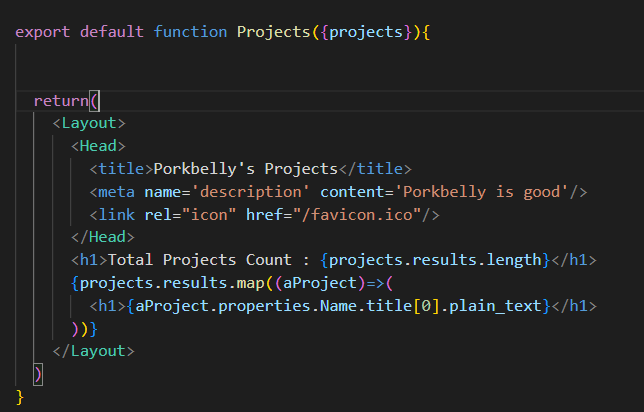Click the 'export' keyword on first line
The height and width of the screenshot is (412, 644).
(43, 32)
